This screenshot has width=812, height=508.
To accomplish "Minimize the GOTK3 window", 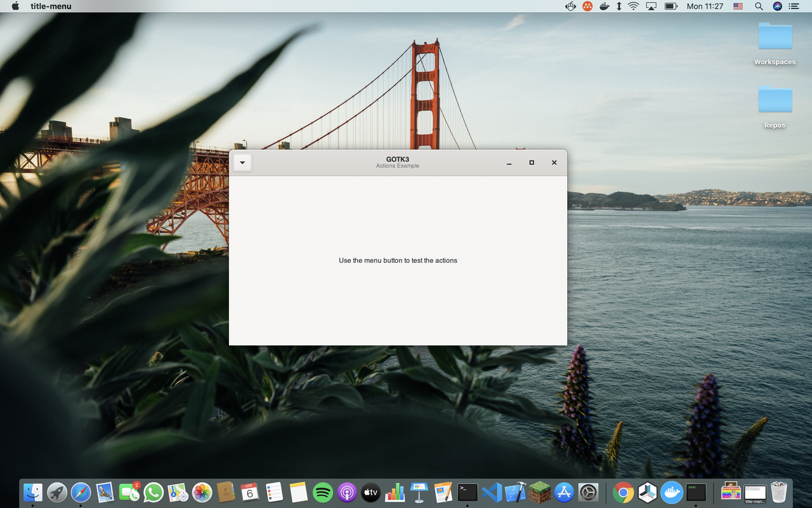I will (x=509, y=163).
